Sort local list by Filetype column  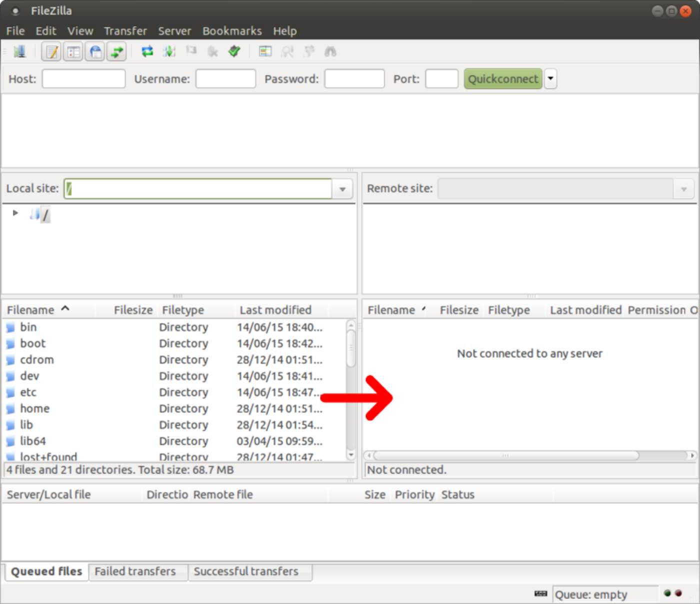tap(183, 310)
